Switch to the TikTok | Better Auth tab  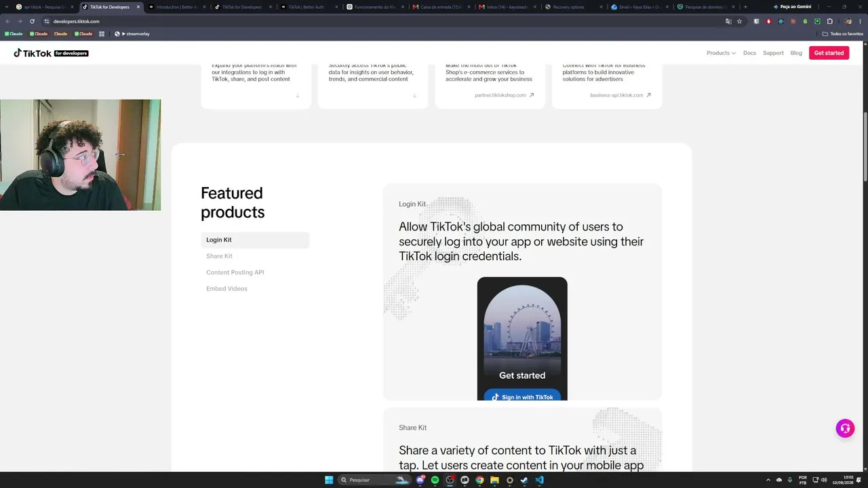pos(309,7)
